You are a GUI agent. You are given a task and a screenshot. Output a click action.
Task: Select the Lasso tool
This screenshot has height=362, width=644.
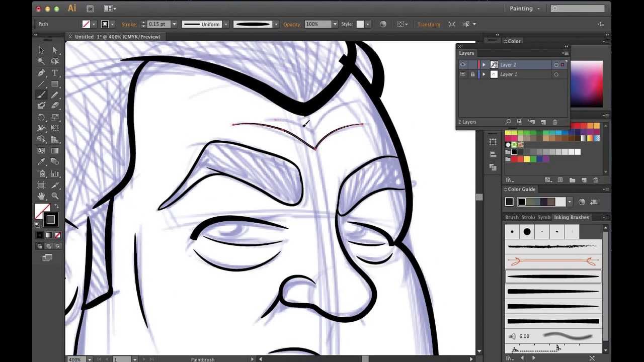(55, 61)
